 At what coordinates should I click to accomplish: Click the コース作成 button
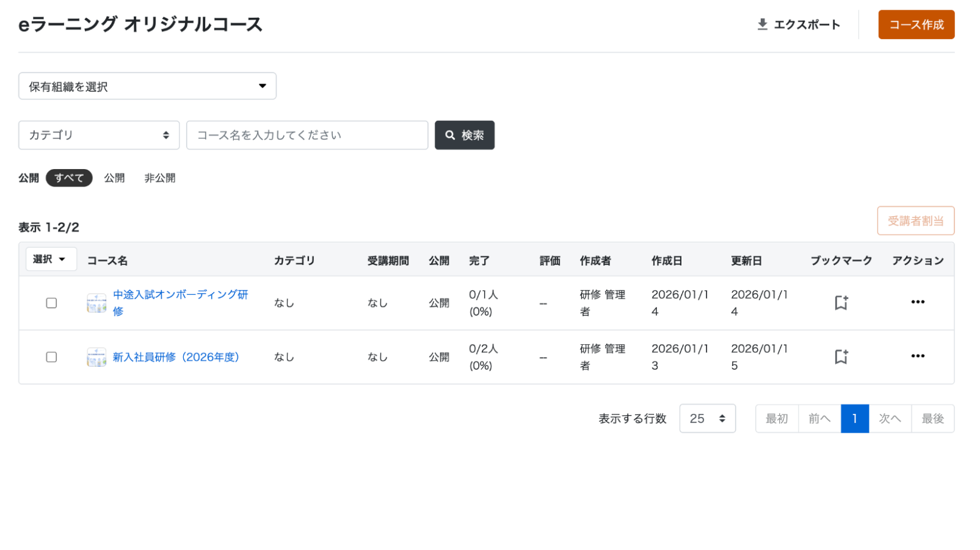pos(916,24)
